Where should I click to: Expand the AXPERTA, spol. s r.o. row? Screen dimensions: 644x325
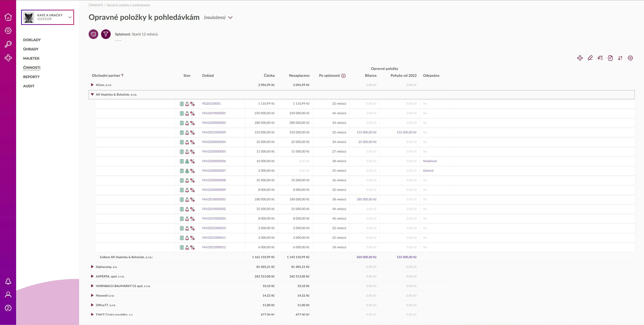pos(92,276)
